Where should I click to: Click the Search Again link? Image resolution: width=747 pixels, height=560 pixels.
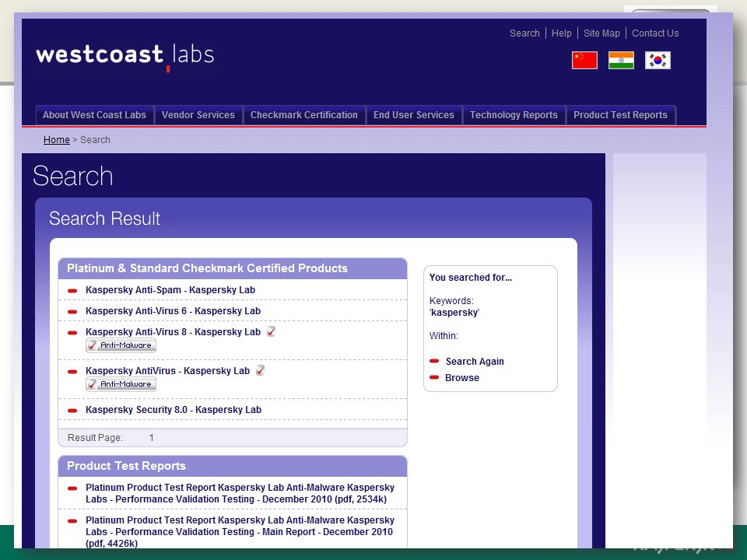tap(475, 362)
